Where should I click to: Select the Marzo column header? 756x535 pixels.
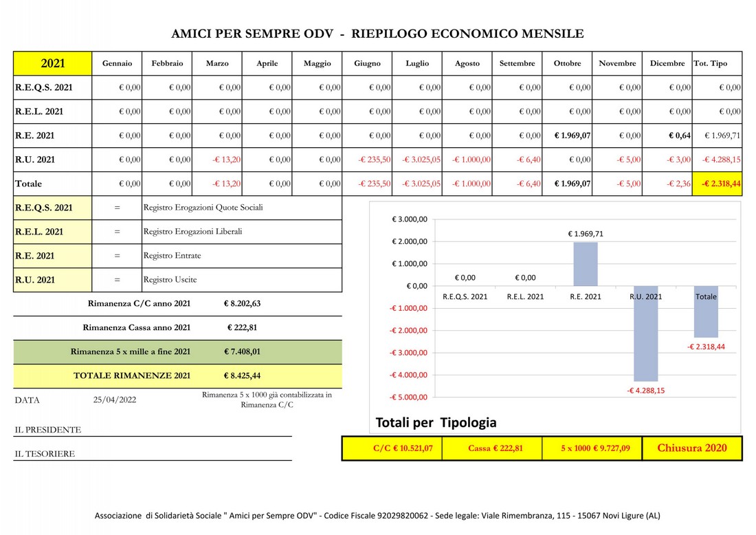[217, 63]
